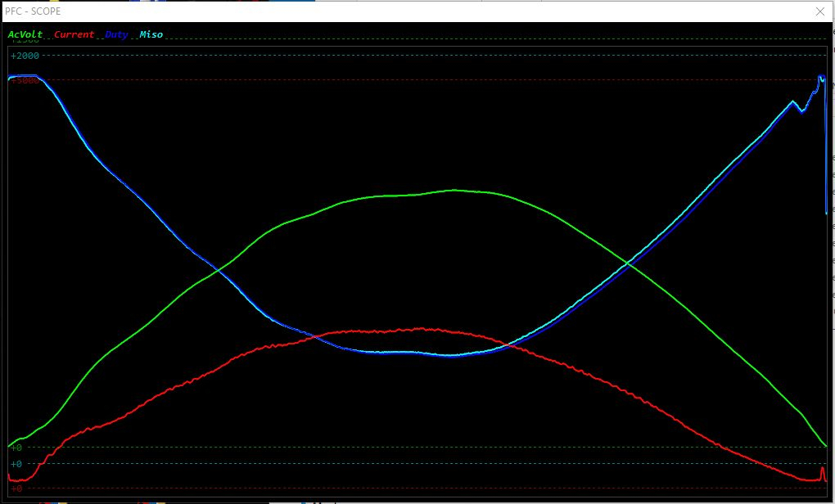Click the PFC - SCOPE title bar text

click(x=33, y=11)
